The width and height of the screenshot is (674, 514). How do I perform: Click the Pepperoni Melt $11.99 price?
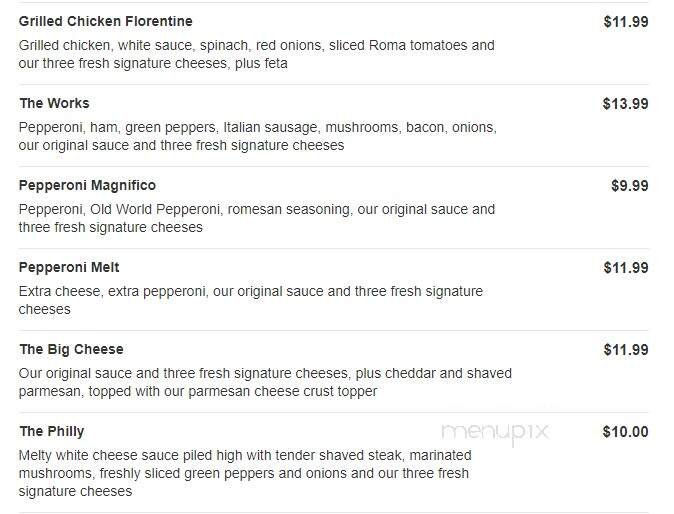625,267
